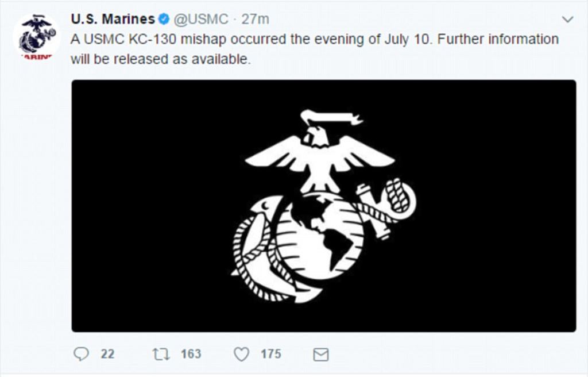The width and height of the screenshot is (588, 377).
Task: Click the retweet count 163
Action: (191, 354)
